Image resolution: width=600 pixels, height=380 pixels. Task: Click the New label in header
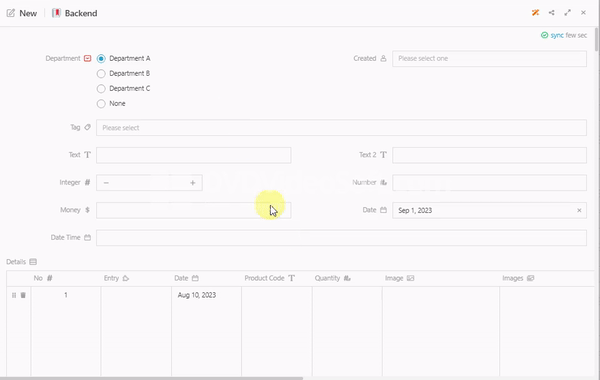28,13
